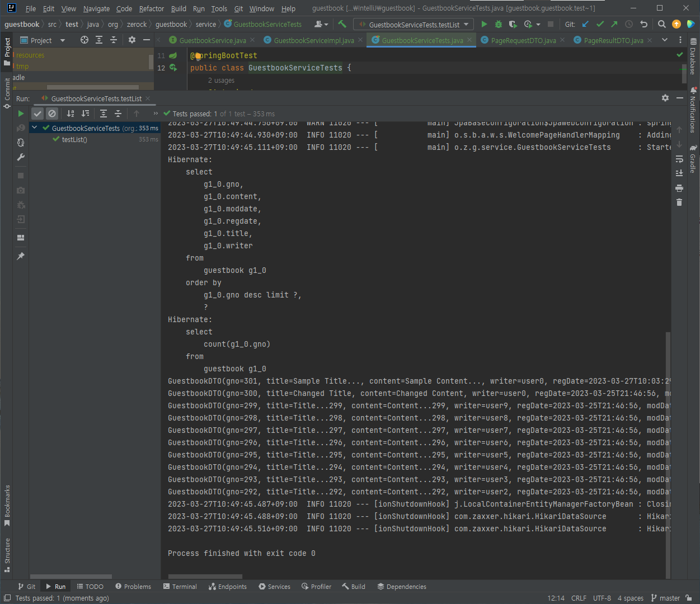The height and width of the screenshot is (604, 700).
Task: Collapse all nodes in Project panel
Action: pos(114,40)
